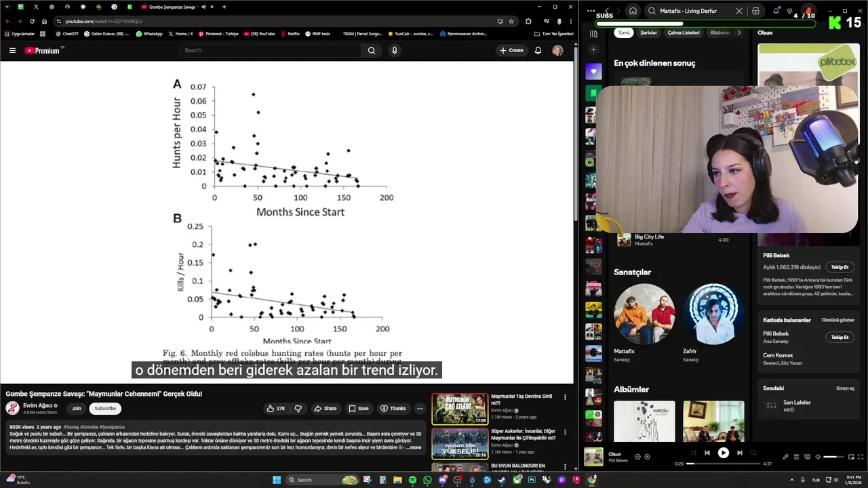Dislike the Gombe Şempanze video
868x488 pixels.
[x=298, y=409]
